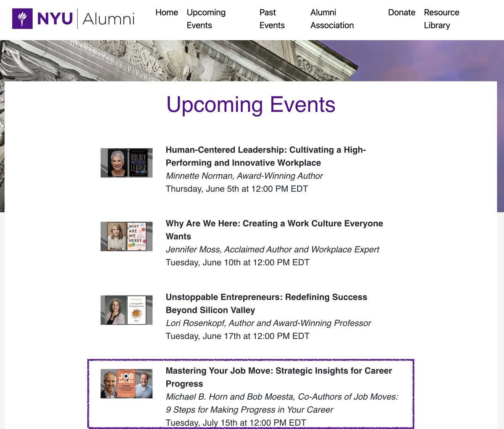Click 'Tuesday, June 17th at 12:00 PM EDT'
This screenshot has height=429, width=504.
point(238,336)
